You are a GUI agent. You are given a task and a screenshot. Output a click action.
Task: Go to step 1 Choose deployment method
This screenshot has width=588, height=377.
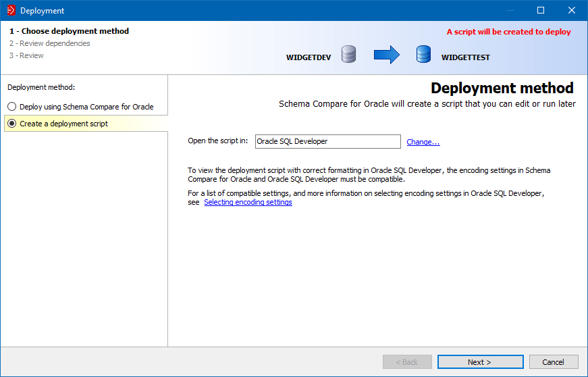tap(69, 31)
